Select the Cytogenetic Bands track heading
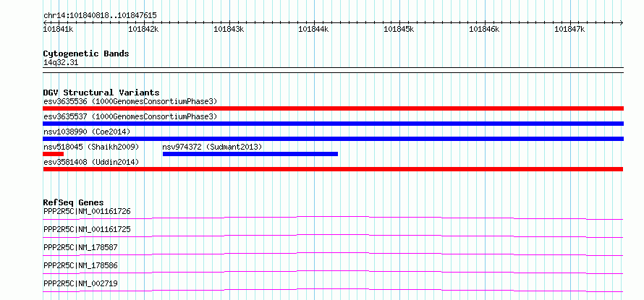The image size is (644, 300). (86, 53)
